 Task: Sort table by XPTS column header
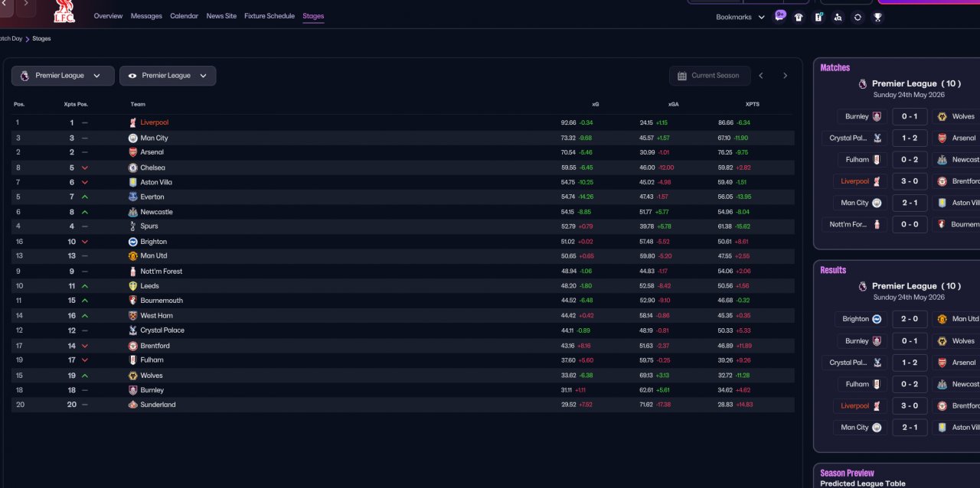753,104
